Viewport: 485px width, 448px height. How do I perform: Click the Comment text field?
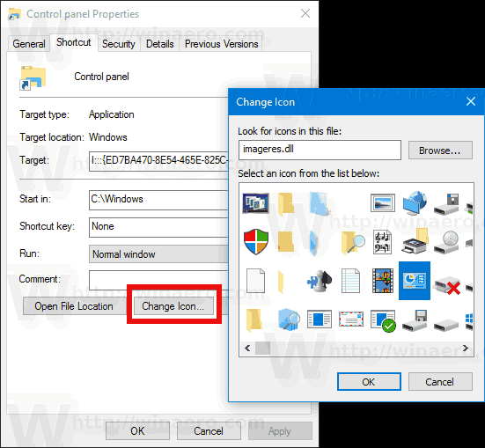point(158,280)
